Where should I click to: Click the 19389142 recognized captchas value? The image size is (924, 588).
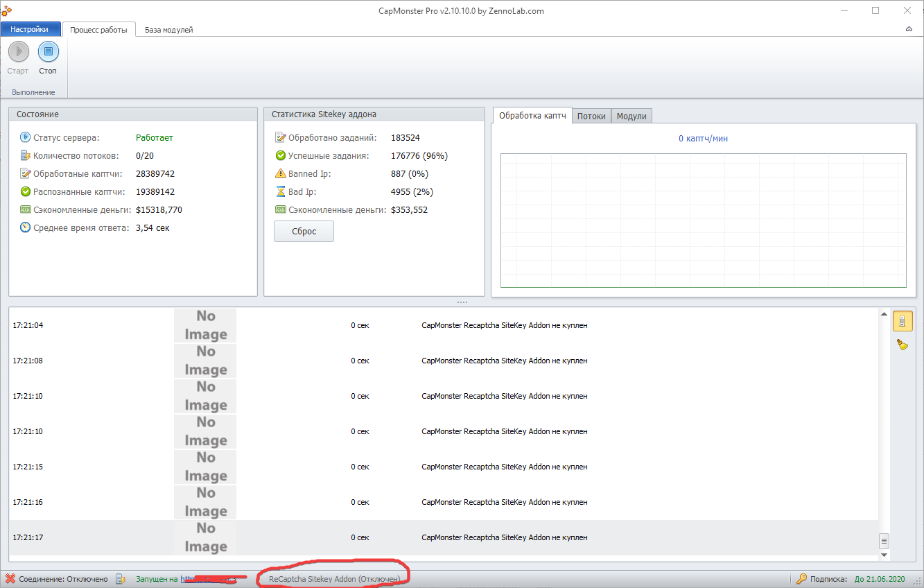click(155, 191)
